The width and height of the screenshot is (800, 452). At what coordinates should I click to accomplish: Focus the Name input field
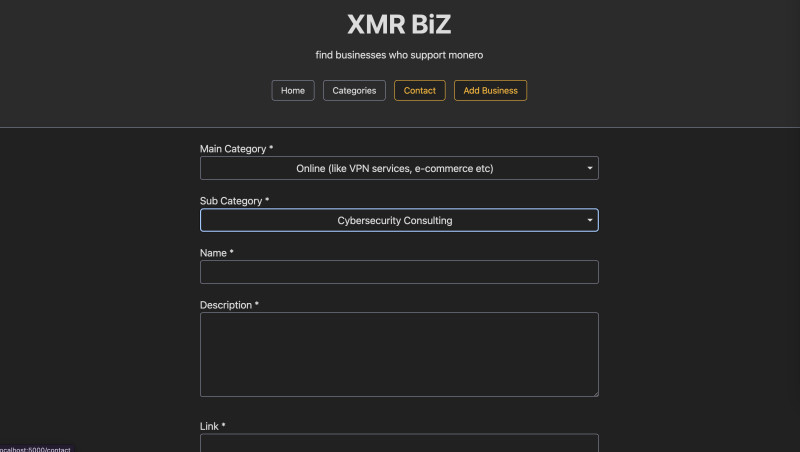(x=398, y=272)
